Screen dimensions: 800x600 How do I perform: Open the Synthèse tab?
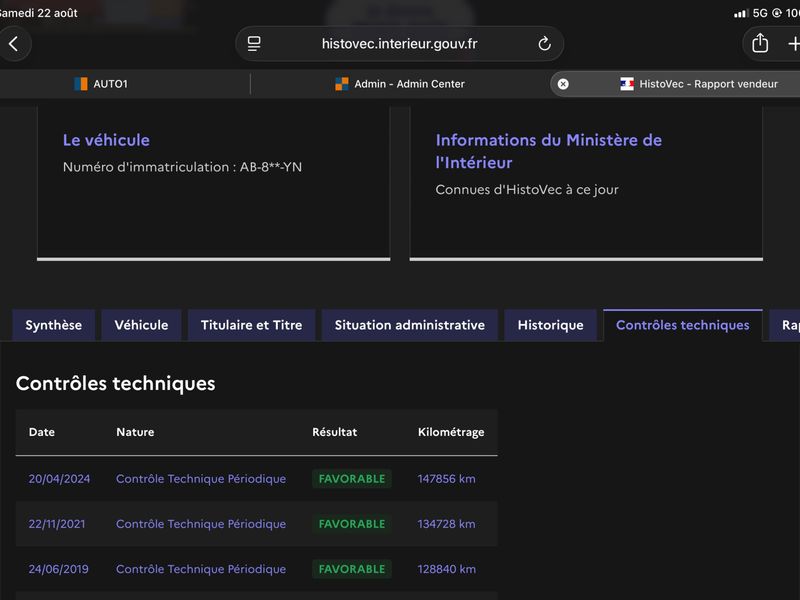[54, 325]
